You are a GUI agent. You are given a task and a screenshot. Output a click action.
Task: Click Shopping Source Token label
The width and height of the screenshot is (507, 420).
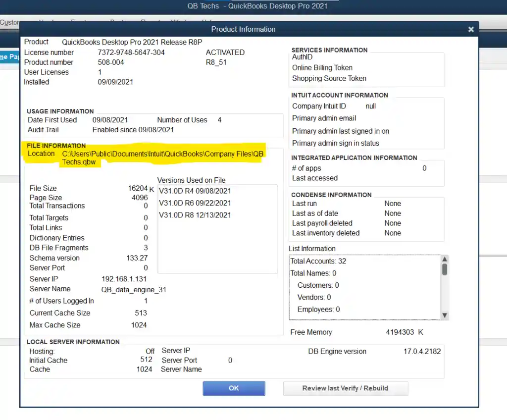click(x=329, y=78)
